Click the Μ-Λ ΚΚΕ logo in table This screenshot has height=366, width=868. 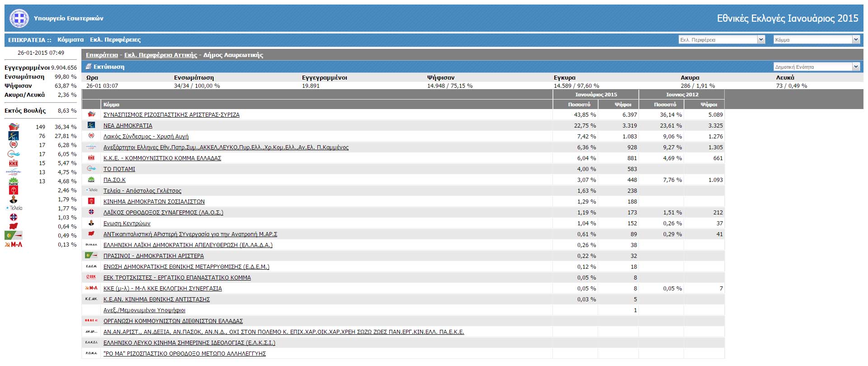[x=91, y=288]
